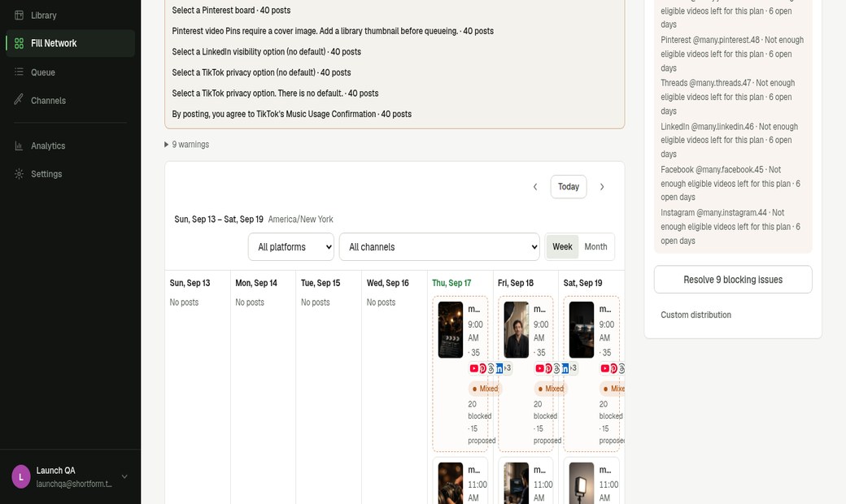
Task: Open the Queue list icon
Action: tap(19, 72)
